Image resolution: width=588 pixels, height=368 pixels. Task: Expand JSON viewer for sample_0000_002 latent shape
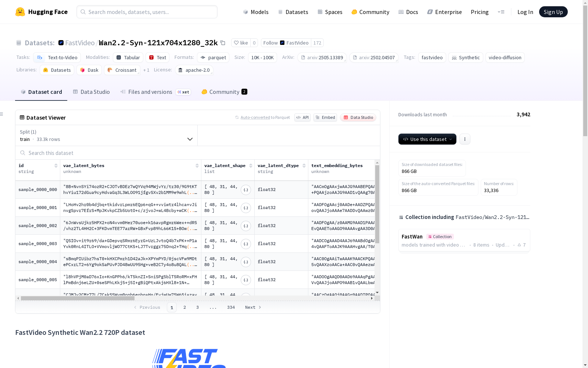tap(246, 226)
